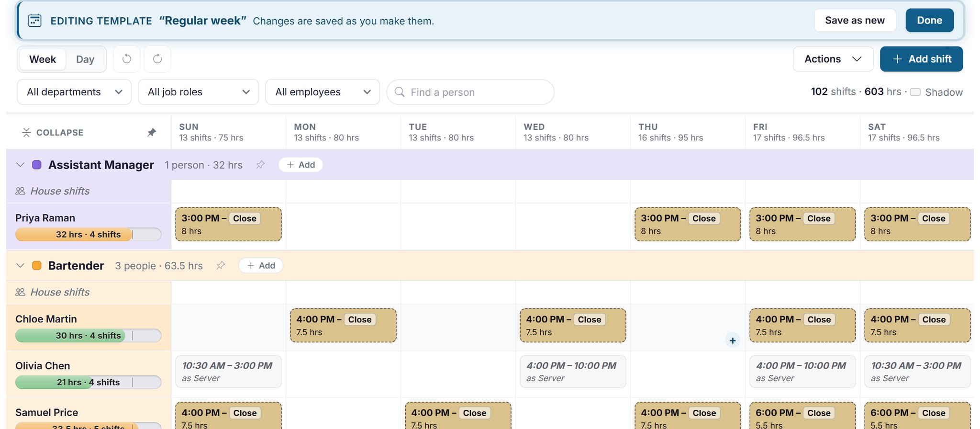This screenshot has height=429, width=980.
Task: Toggle the Shadow checkbox
Action: pos(915,92)
